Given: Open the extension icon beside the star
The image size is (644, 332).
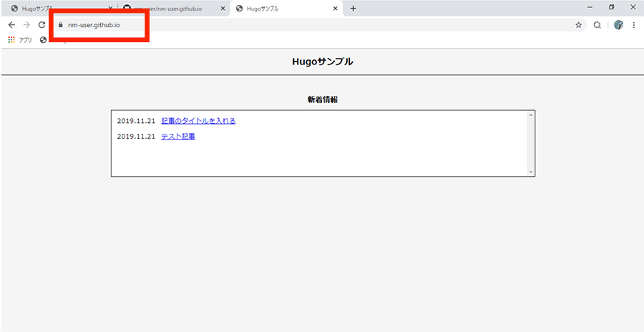Looking at the screenshot, I should click(597, 25).
